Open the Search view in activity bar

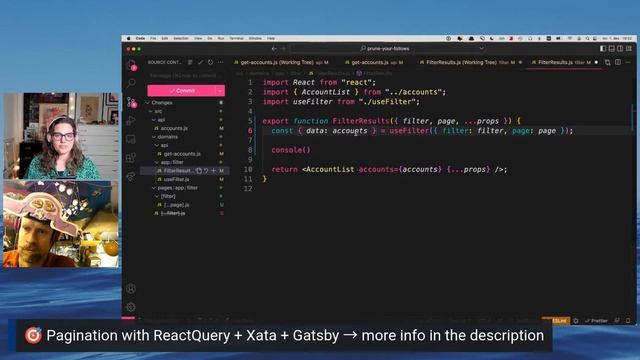coord(131,83)
